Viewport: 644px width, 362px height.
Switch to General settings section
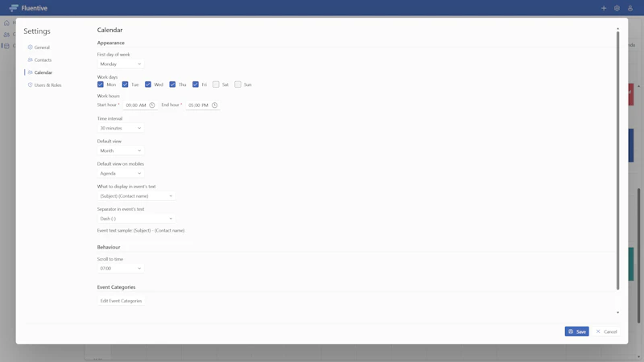(42, 47)
